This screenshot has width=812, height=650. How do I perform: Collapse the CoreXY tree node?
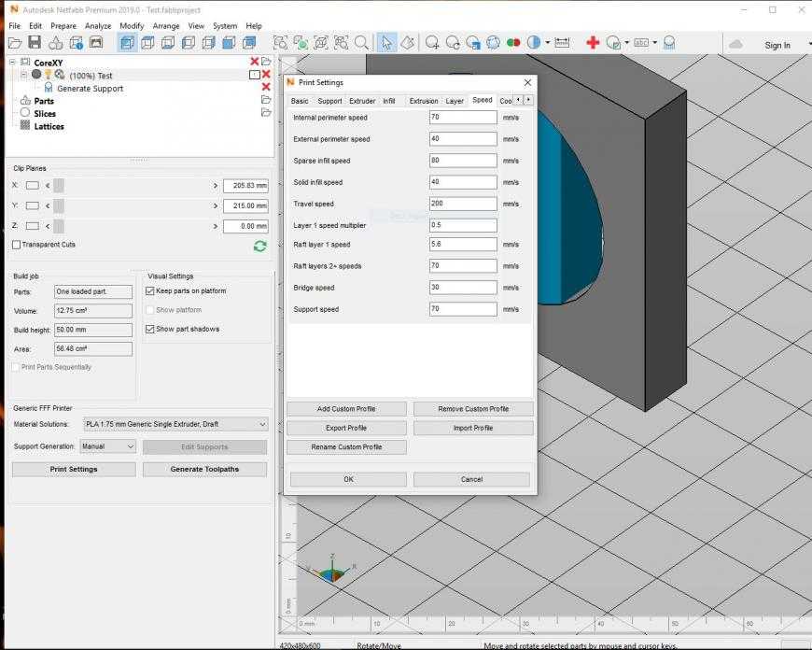(x=12, y=63)
